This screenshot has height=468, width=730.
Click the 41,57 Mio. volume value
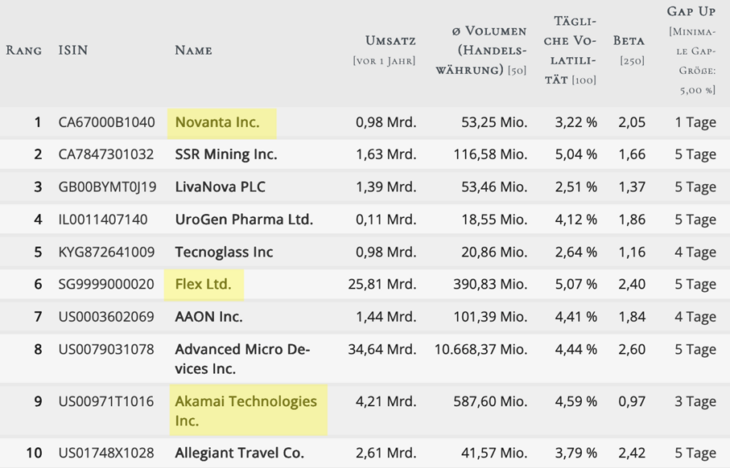tap(494, 453)
